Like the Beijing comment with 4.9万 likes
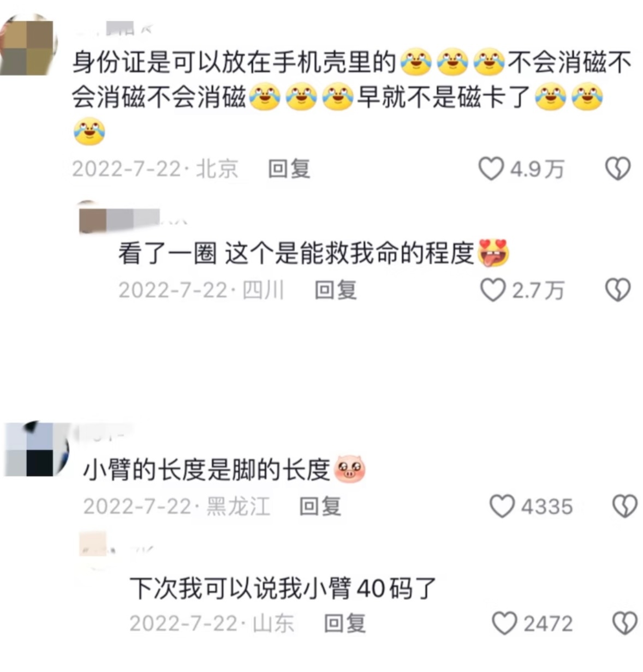The height and width of the screenshot is (672, 643). pos(491,169)
